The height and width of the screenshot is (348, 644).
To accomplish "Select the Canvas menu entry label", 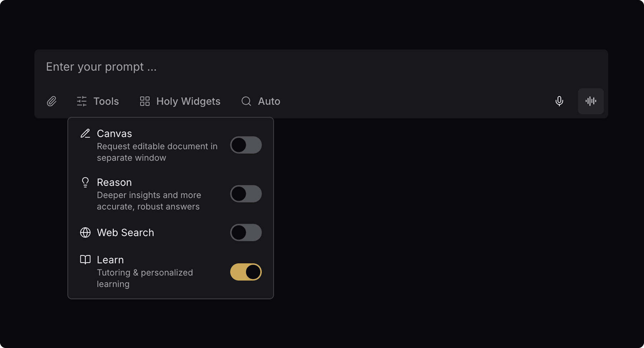I will coord(114,133).
